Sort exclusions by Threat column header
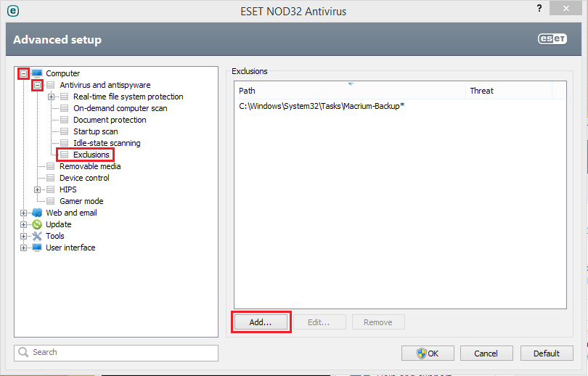This screenshot has height=376, width=588. (509, 91)
